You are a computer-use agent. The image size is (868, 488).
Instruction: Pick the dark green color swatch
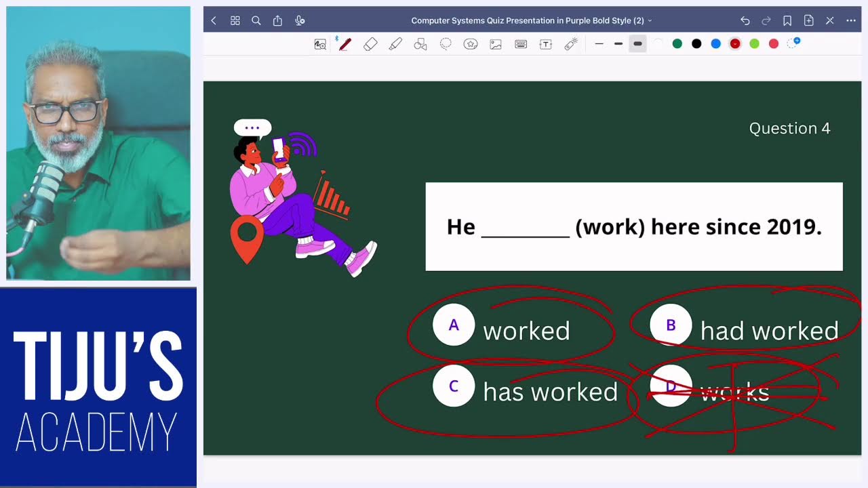click(x=677, y=44)
